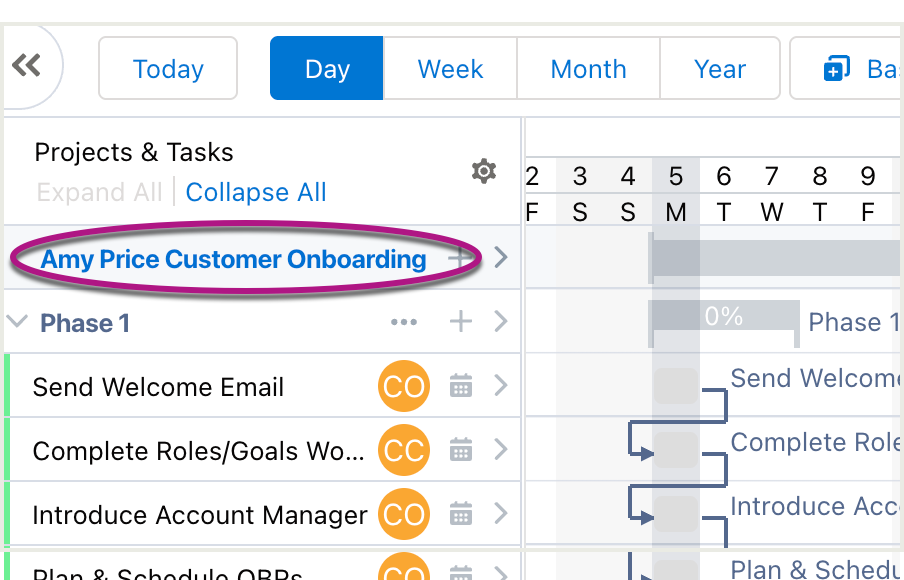Open the three-dots menu on Phase 1
Screen dimensions: 904x580
click(404, 322)
